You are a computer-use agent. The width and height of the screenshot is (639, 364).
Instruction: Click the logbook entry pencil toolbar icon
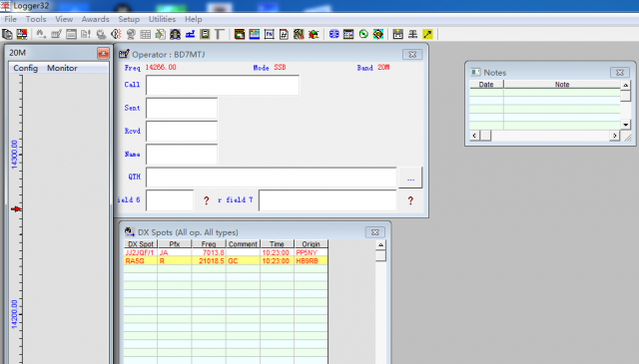pos(56,34)
